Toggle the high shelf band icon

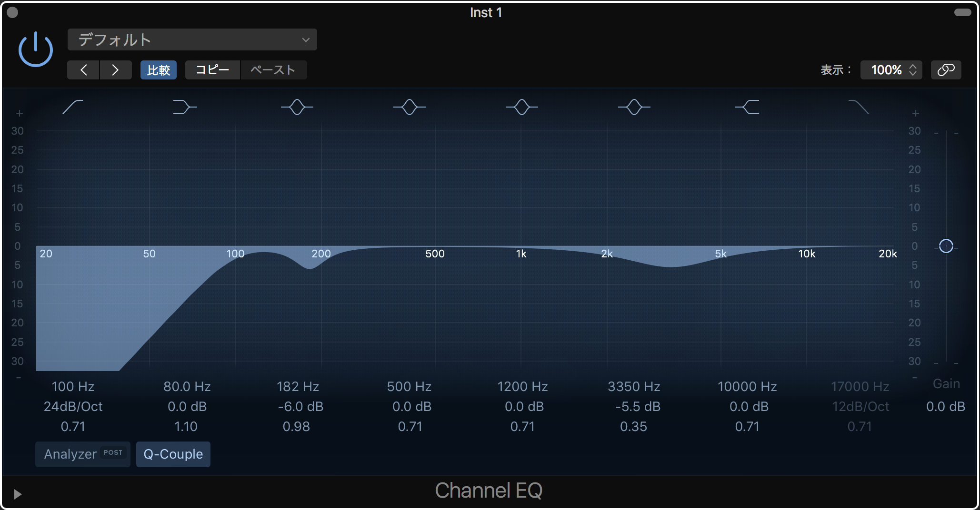747,107
